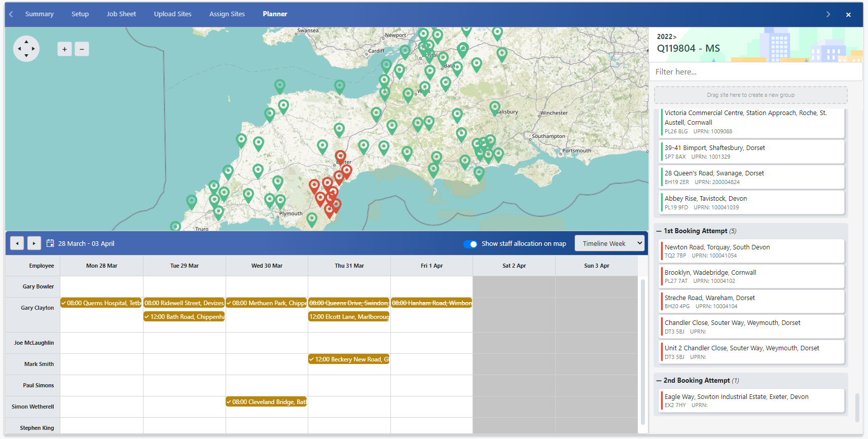Viewport: 868px width, 439px height.
Task: Toggle Show staff allocation on map
Action: (x=471, y=244)
